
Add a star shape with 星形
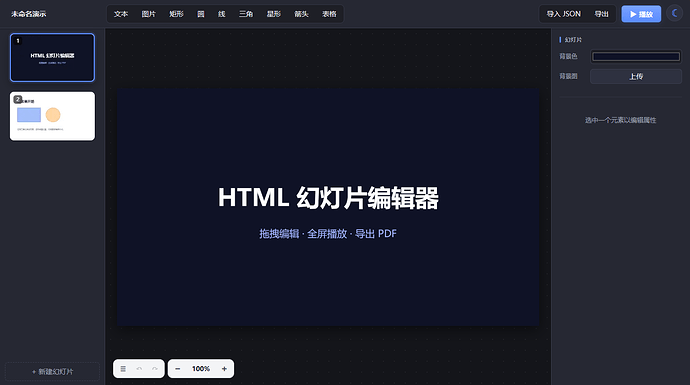pyautogui.click(x=274, y=14)
